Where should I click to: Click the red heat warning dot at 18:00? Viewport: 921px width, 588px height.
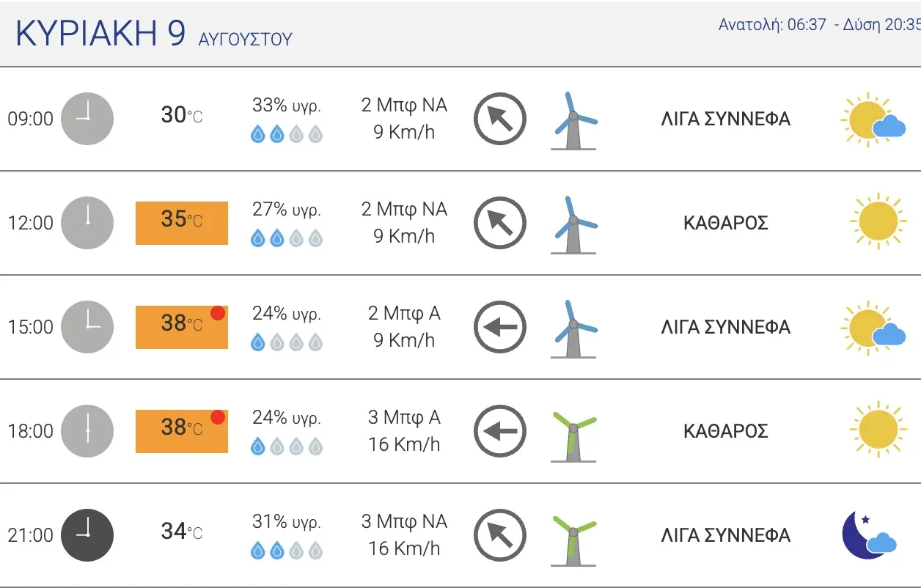(218, 417)
